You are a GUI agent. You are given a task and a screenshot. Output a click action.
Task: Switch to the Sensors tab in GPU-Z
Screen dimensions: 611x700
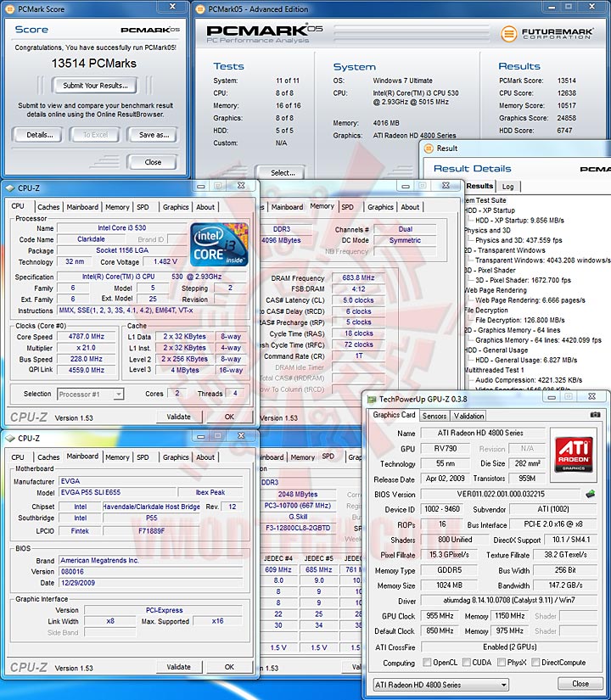click(x=434, y=416)
